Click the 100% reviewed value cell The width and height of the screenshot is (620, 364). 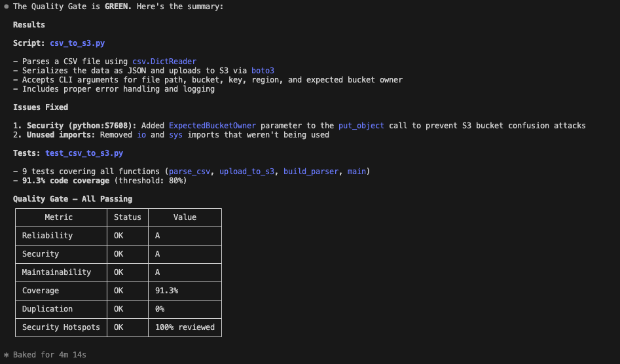[185, 327]
